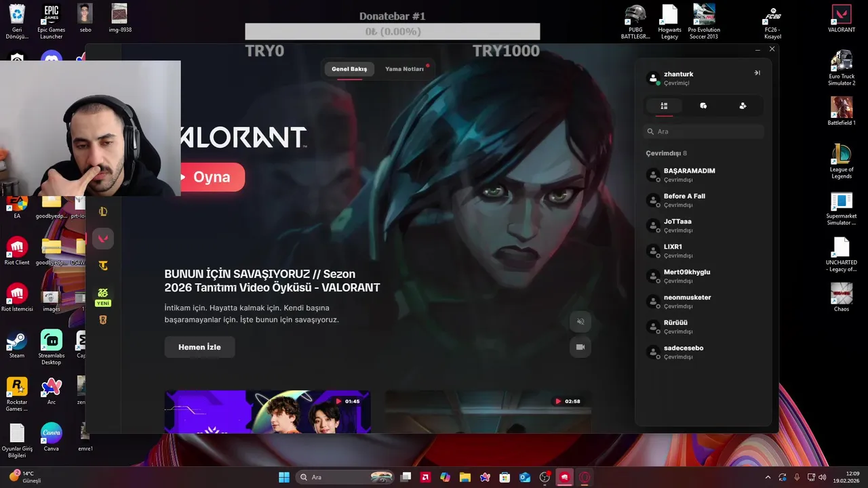Open File Explorer from the taskbar
This screenshot has height=488, width=868.
click(x=465, y=477)
